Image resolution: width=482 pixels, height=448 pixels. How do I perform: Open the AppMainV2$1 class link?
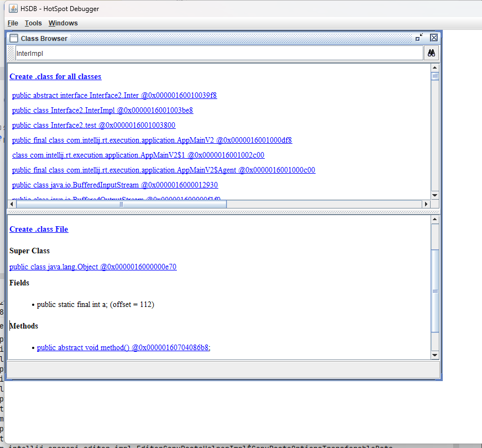138,155
